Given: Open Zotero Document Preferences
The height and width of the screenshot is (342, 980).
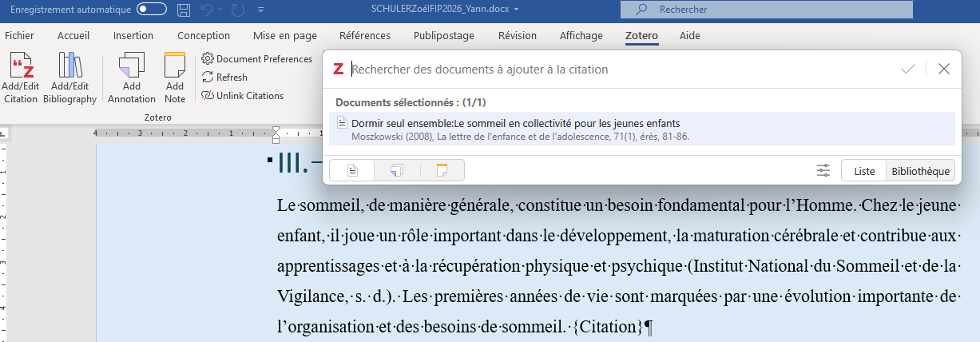Looking at the screenshot, I should point(256,59).
